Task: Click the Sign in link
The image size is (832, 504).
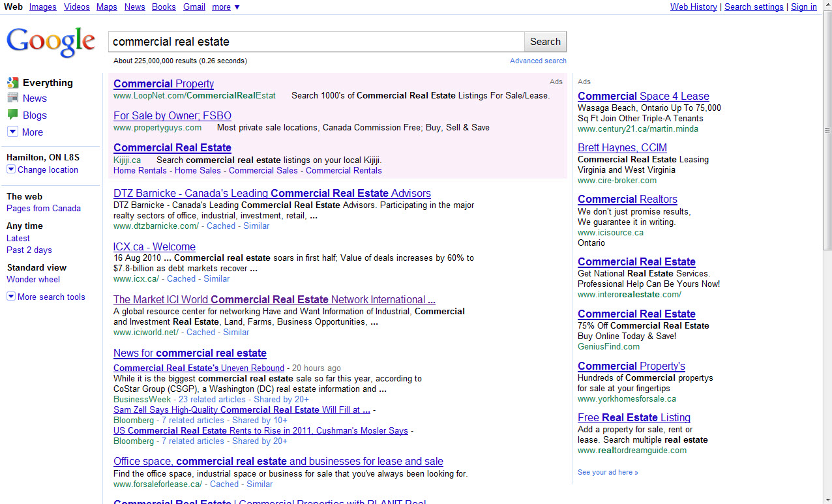Action: (804, 7)
